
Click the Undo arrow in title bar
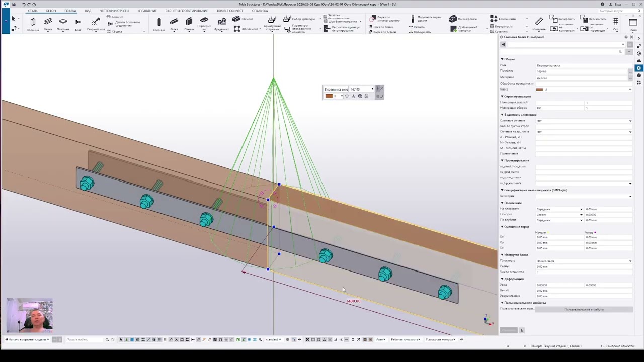point(24,4)
